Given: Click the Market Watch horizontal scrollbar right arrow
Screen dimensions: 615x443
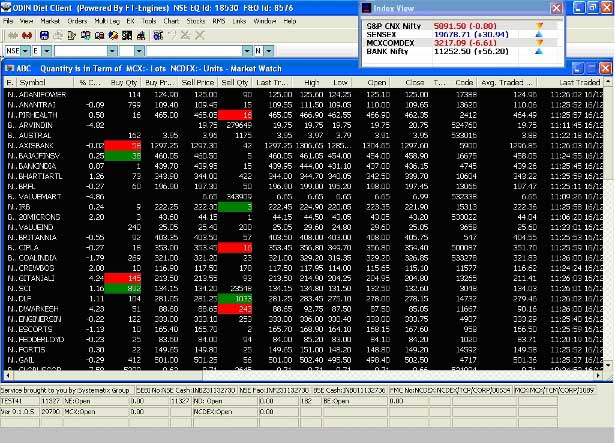Looking at the screenshot, I should (x=598, y=375).
